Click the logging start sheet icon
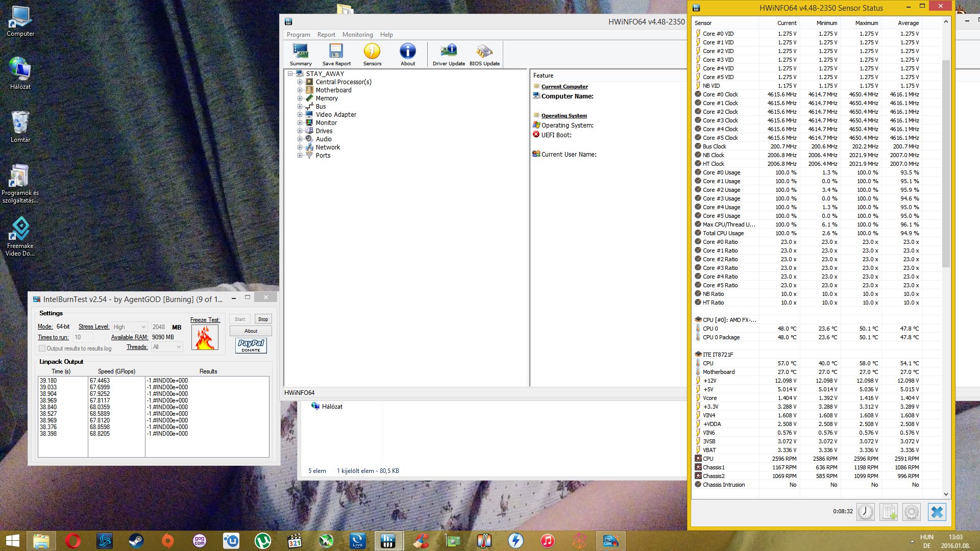Image resolution: width=980 pixels, height=551 pixels. click(889, 512)
